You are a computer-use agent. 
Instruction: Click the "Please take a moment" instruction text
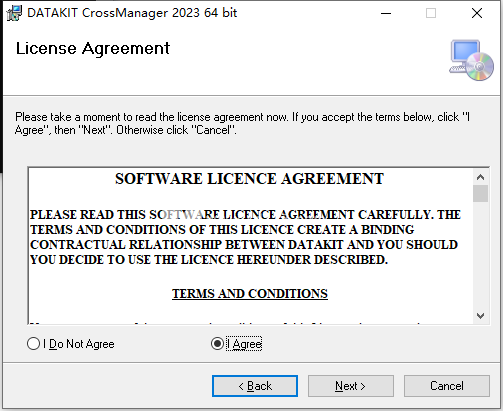point(242,123)
